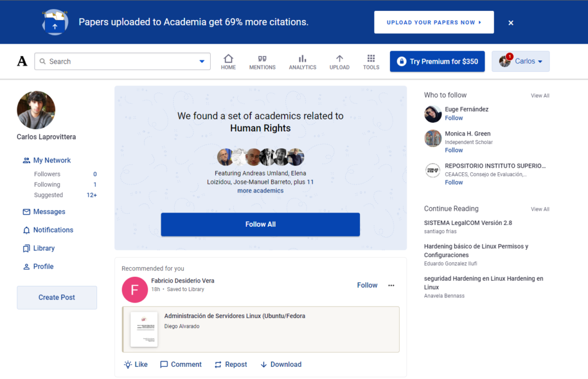Screen dimensions: 588x379
Task: Click Upload Your Papers Now button
Action: (x=434, y=22)
